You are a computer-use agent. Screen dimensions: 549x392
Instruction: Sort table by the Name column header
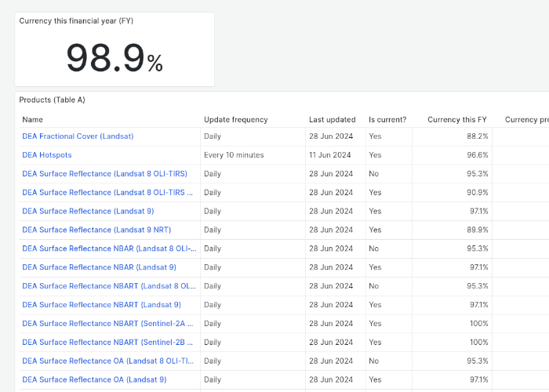[33, 120]
